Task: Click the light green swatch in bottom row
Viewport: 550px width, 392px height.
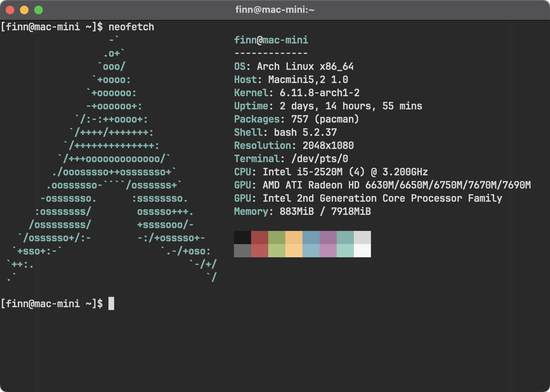Action: 277,251
